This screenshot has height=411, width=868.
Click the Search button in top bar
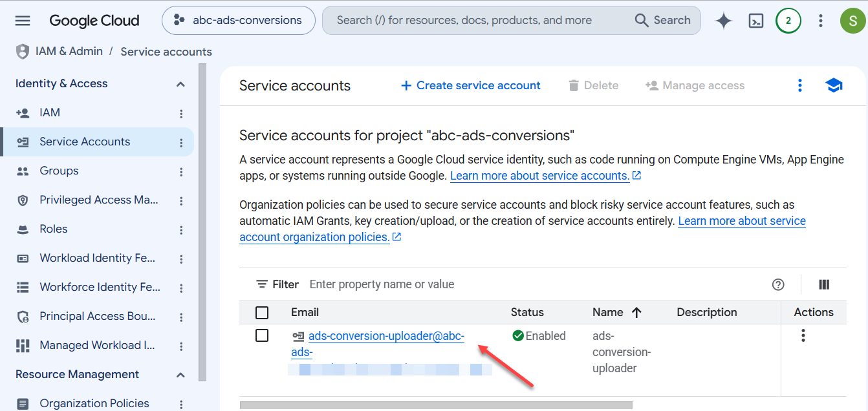pyautogui.click(x=663, y=21)
